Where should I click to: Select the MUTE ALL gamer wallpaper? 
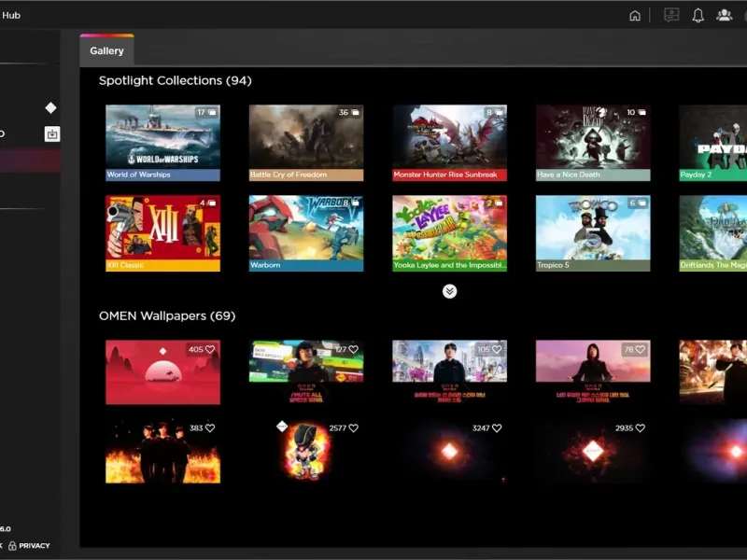point(306,371)
